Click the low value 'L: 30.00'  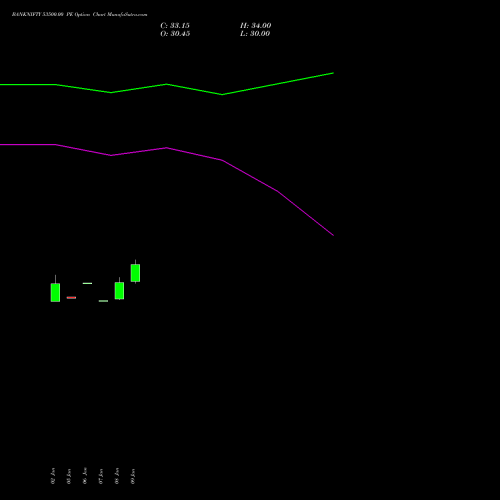[255, 34]
